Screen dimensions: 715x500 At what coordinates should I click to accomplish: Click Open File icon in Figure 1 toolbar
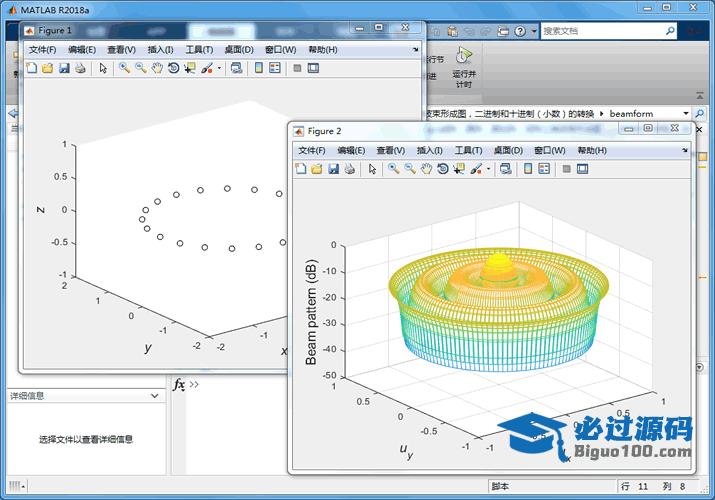click(x=47, y=68)
